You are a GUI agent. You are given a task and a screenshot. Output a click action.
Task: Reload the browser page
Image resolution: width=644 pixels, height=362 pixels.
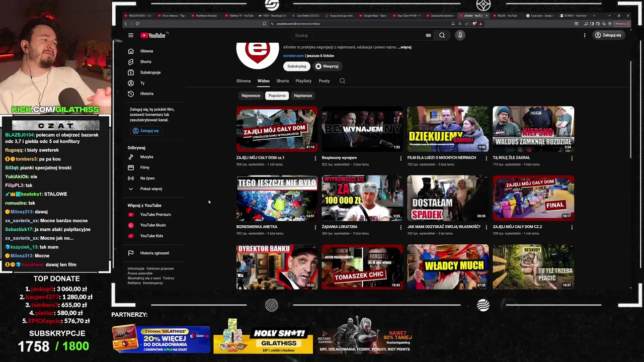pyautogui.click(x=137, y=23)
